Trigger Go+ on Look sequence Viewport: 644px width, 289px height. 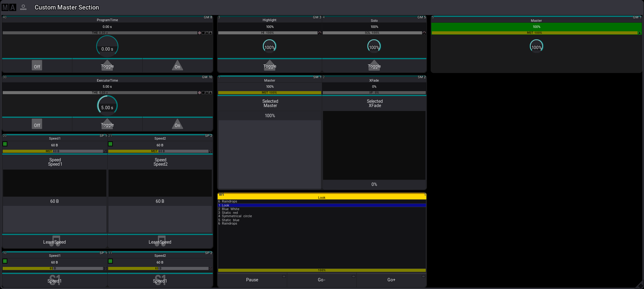(391, 280)
